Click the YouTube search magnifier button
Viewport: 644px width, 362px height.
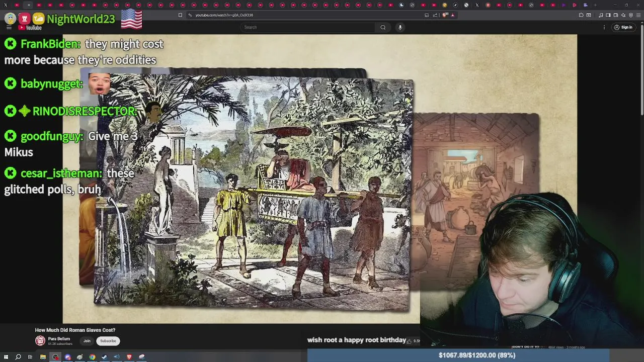coord(383,27)
